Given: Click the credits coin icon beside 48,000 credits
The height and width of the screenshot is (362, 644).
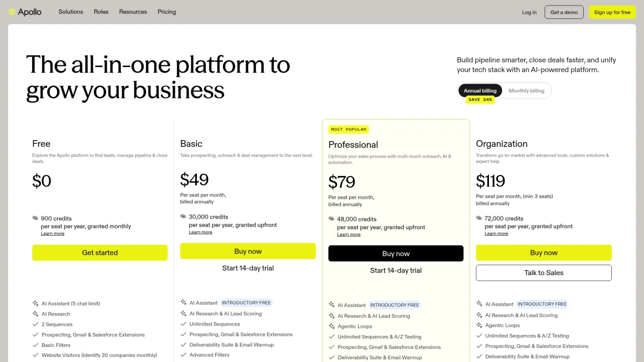Looking at the screenshot, I should (x=331, y=219).
